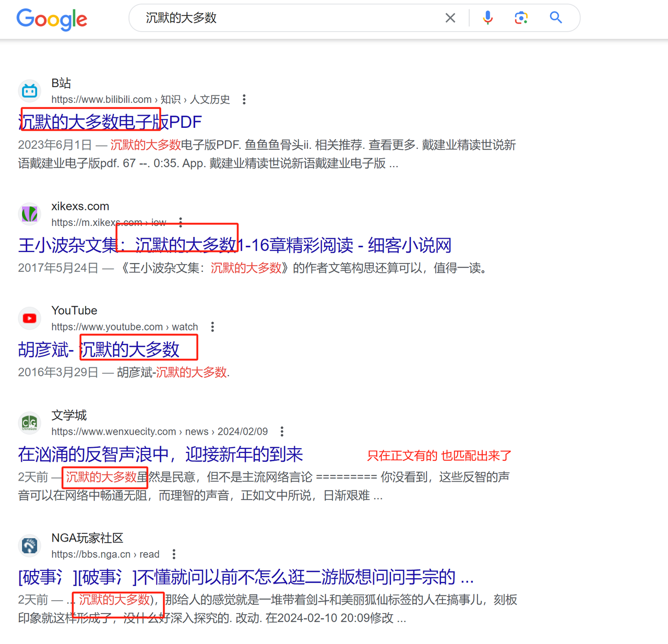
Task: Click the bbs.nga.cn › read URL
Action: click(105, 554)
